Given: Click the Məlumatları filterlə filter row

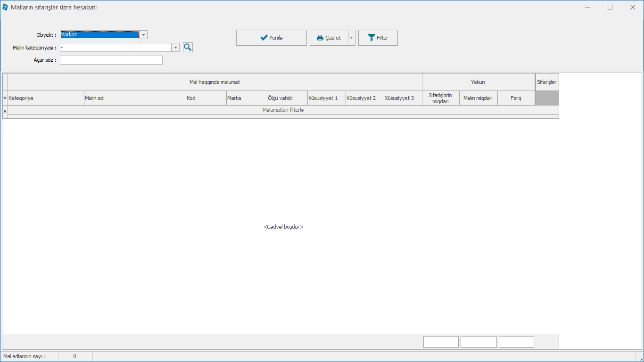Looking at the screenshot, I should click(283, 110).
